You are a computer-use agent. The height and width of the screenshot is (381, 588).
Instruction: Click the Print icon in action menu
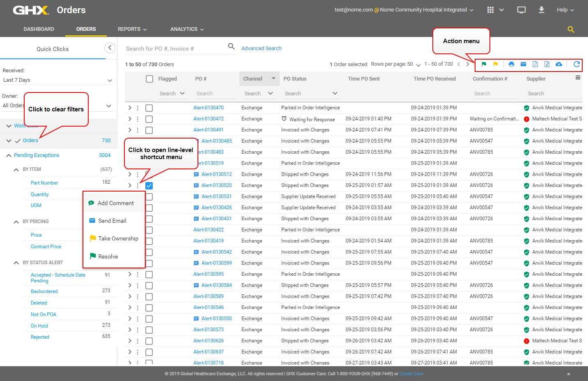coord(511,64)
